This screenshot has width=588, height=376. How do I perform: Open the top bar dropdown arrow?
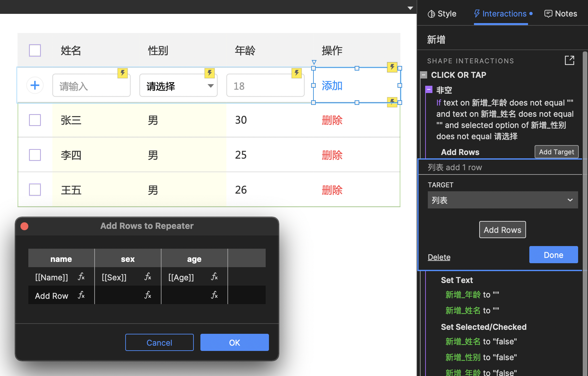pyautogui.click(x=410, y=8)
